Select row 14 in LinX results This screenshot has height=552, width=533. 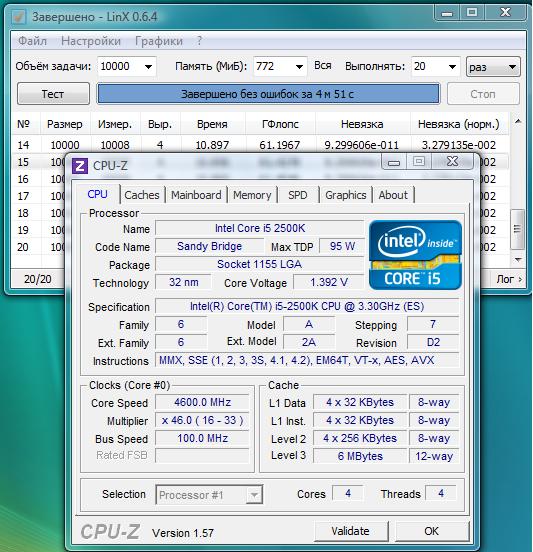[261, 145]
